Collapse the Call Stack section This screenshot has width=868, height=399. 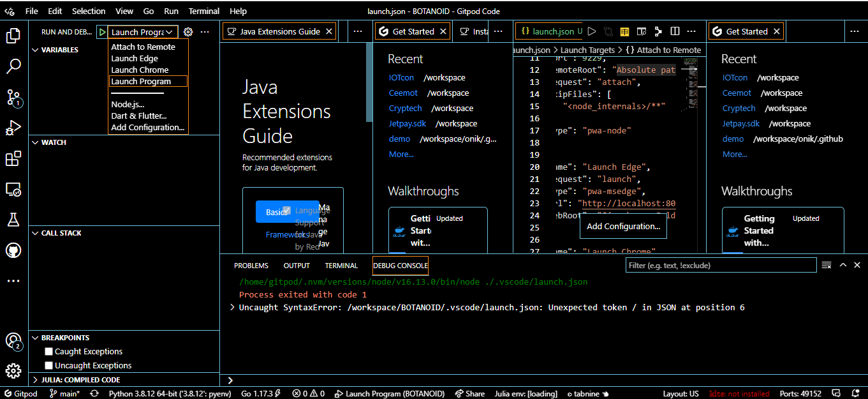click(x=124, y=233)
